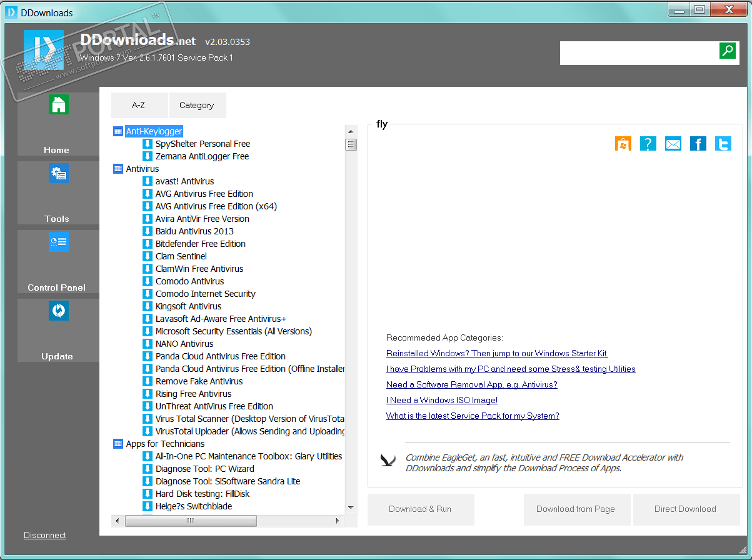Select Avira AntiVir Free Version
Screen dimensions: 752x560
point(202,219)
